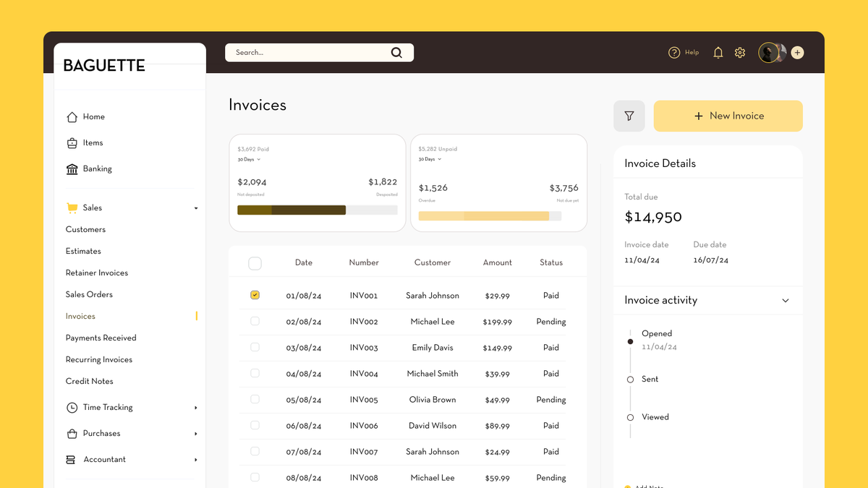Open the Paid card 30 Days dropdown
Image resolution: width=868 pixels, height=488 pixels.
coord(249,159)
